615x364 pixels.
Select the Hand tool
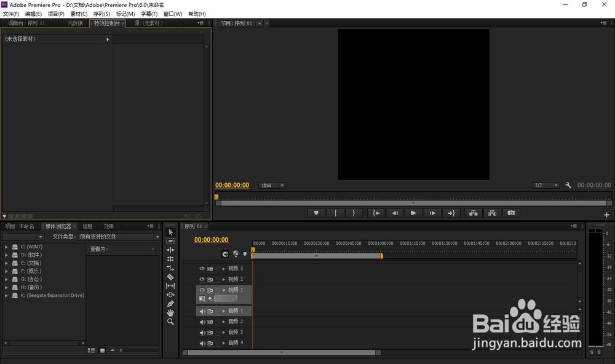[x=170, y=312]
